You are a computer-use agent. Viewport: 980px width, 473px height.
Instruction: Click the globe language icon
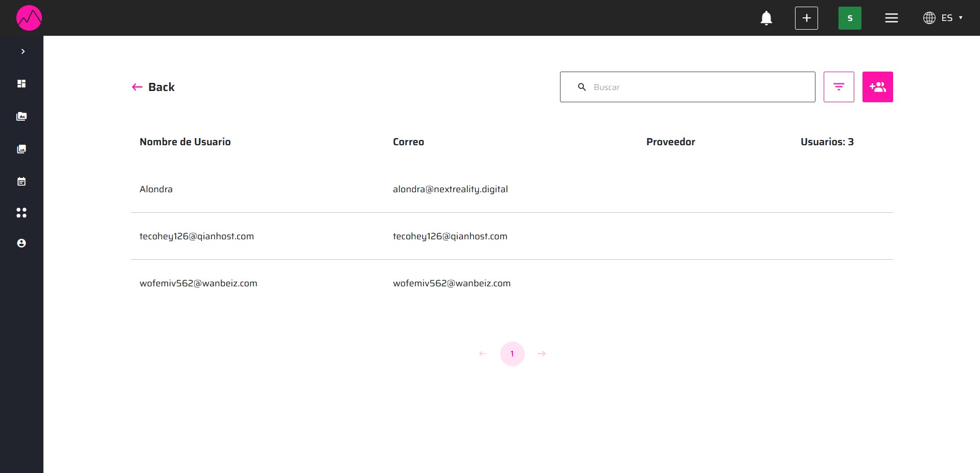929,18
